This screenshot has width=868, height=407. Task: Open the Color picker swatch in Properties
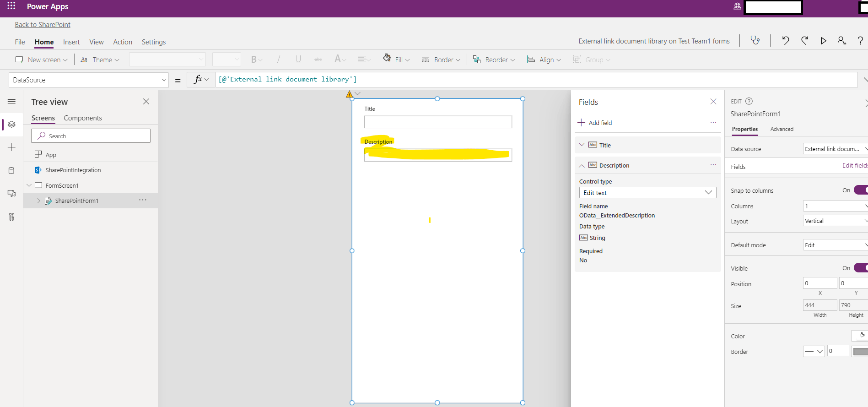click(860, 336)
